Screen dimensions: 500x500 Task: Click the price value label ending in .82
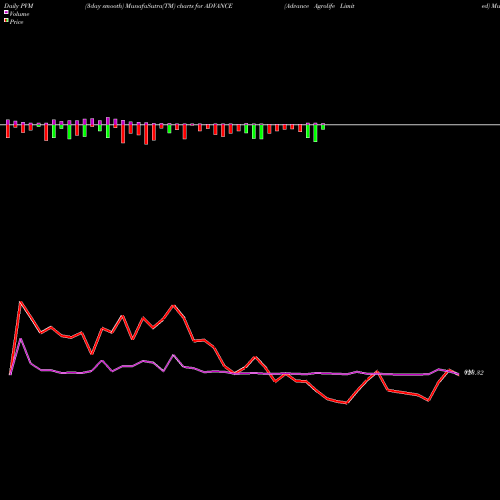(474, 373)
